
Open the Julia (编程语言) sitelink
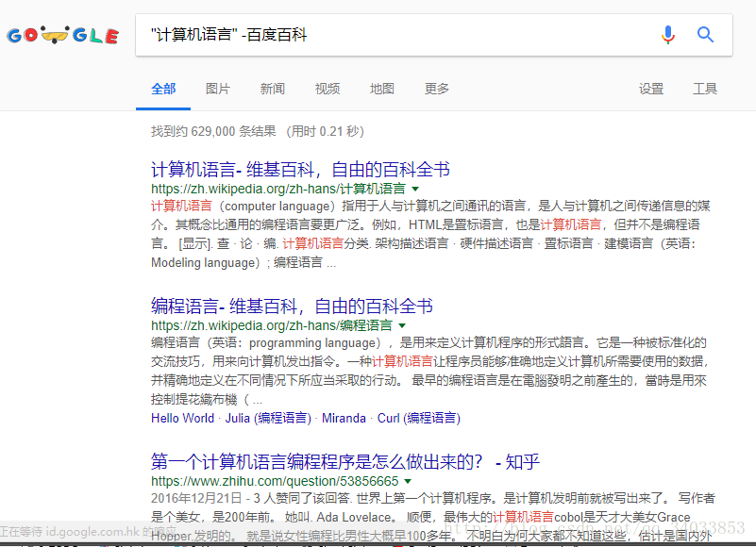coord(269,418)
